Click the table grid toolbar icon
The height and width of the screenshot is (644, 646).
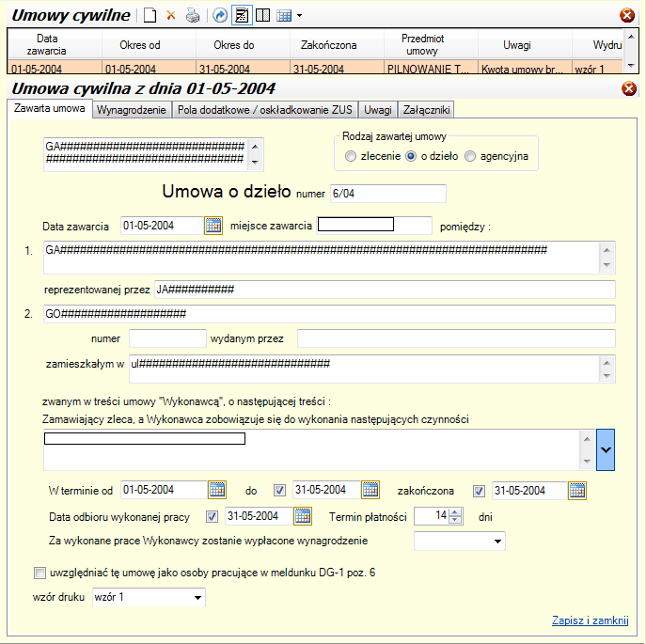[x=284, y=16]
